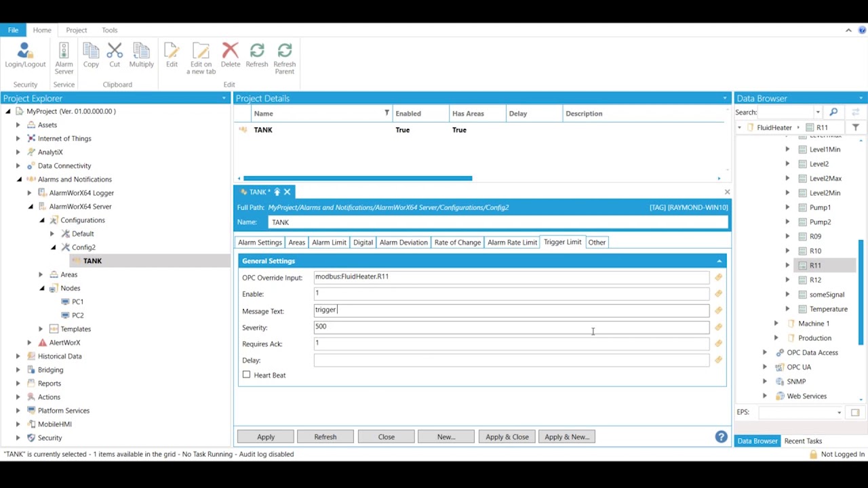The width and height of the screenshot is (868, 488).
Task: Click the Refresh ribbon icon
Action: pyautogui.click(x=257, y=56)
